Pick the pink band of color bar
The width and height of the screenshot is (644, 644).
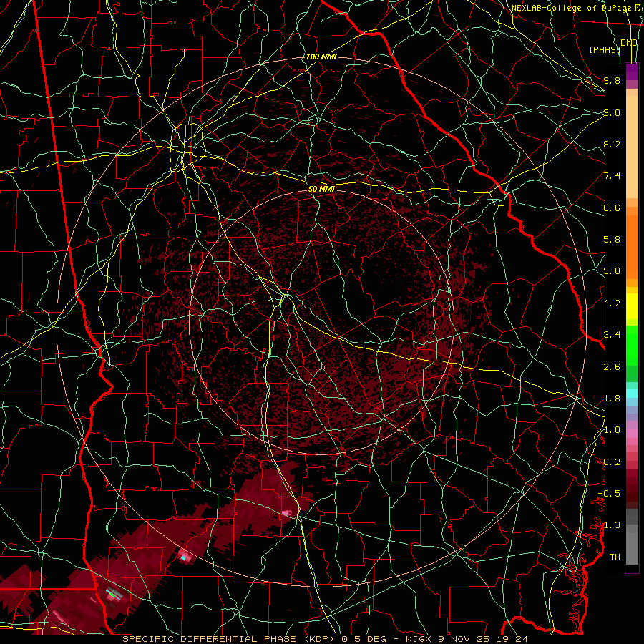click(632, 434)
